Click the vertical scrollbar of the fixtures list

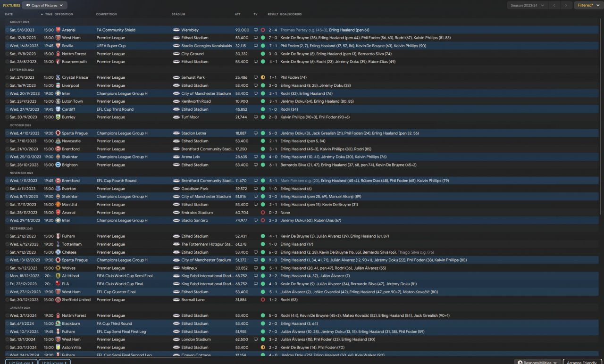pyautogui.click(x=600, y=116)
